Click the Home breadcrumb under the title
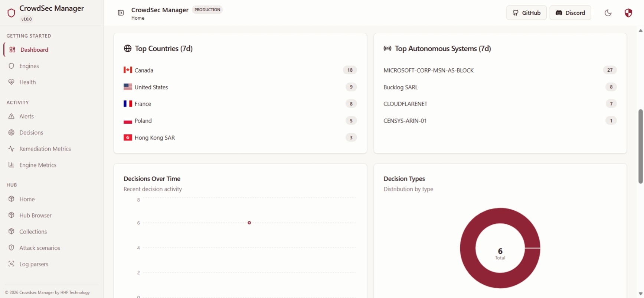Image resolution: width=644 pixels, height=298 pixels. 138,18
